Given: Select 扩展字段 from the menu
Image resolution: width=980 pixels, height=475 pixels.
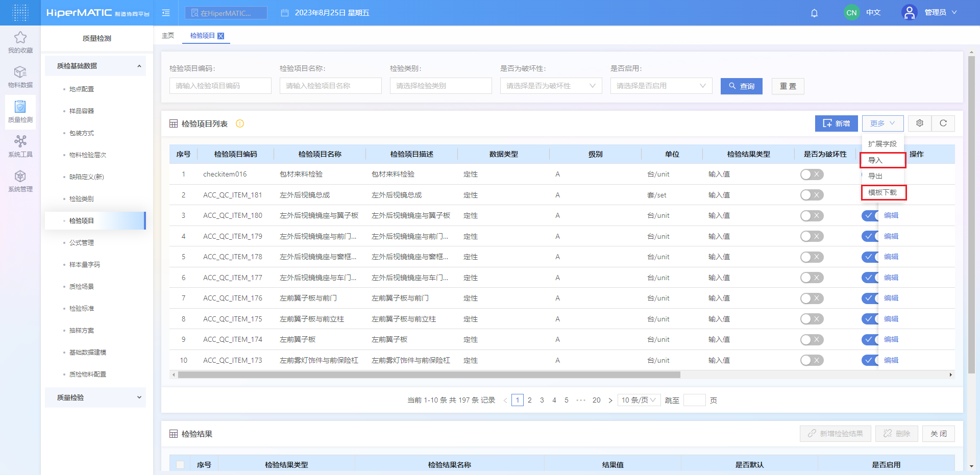Looking at the screenshot, I should tap(883, 144).
